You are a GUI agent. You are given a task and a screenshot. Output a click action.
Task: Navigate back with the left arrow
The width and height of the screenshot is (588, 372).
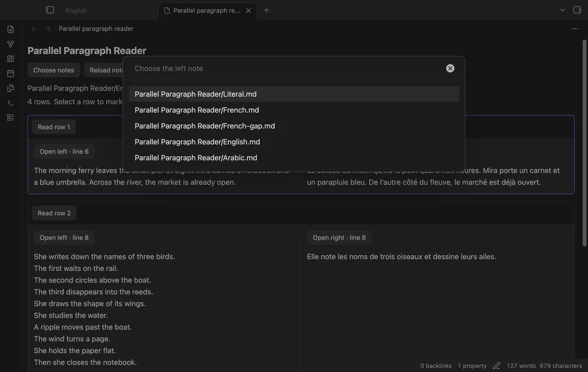(34, 28)
